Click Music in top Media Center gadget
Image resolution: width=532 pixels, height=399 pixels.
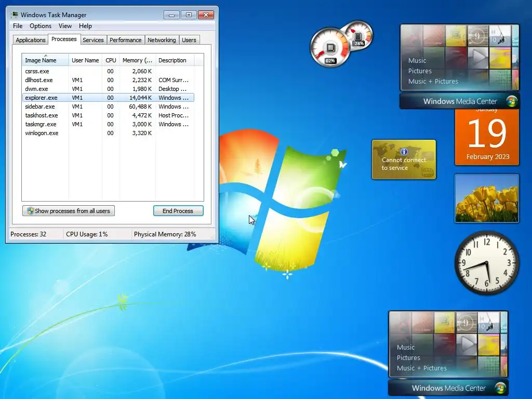pyautogui.click(x=417, y=60)
